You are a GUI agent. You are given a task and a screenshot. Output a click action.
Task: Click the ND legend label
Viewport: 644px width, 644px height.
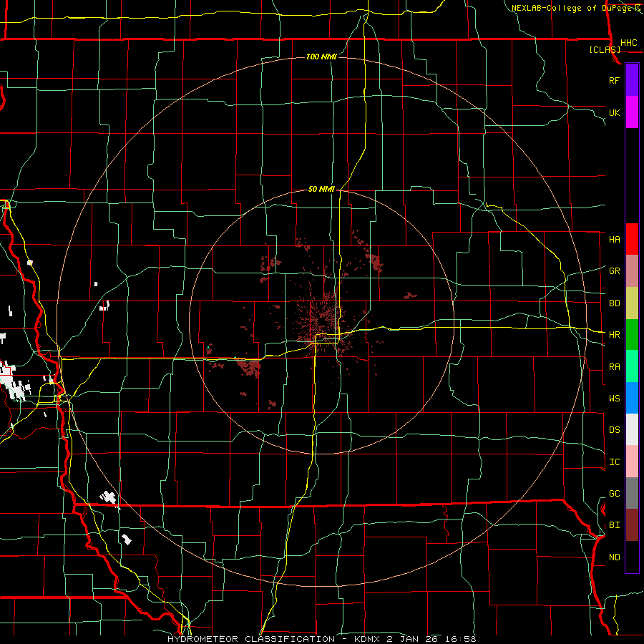(614, 557)
